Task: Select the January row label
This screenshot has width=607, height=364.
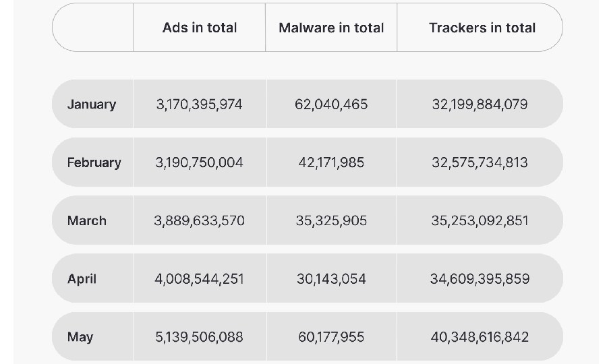Action: point(92,104)
